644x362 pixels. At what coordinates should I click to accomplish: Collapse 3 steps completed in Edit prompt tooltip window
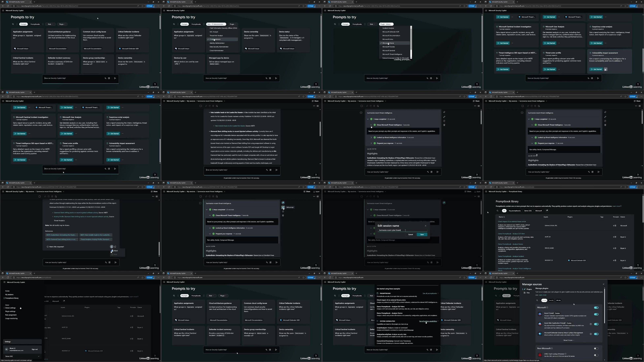click(x=207, y=210)
